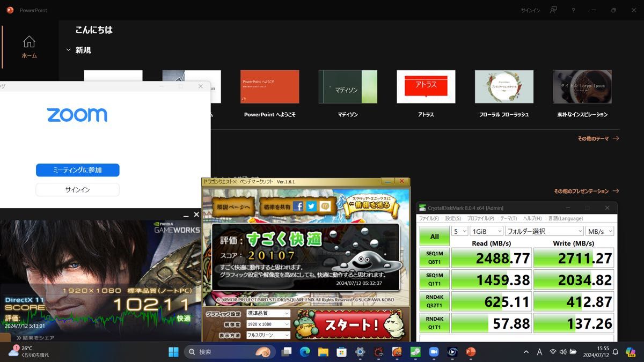Open the test count dropdown showing 5
Viewport: 644px width, 362px height.
(460, 231)
